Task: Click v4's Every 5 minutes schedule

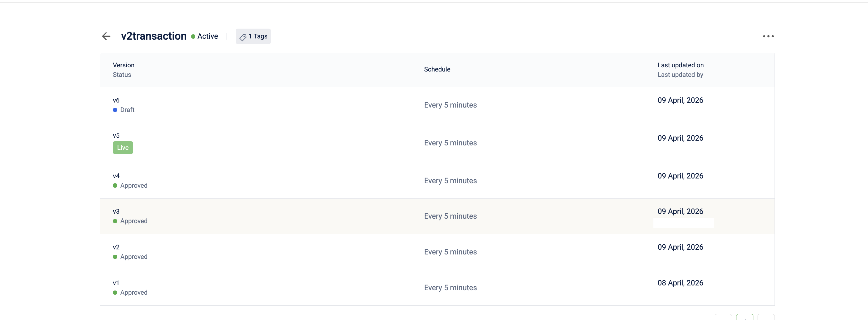Action: pyautogui.click(x=450, y=181)
